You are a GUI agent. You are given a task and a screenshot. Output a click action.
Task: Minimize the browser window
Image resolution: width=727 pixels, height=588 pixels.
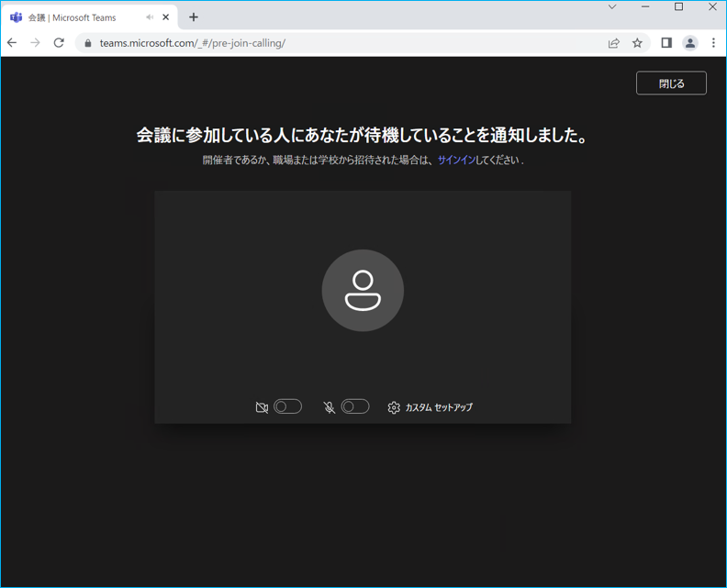coord(645,6)
